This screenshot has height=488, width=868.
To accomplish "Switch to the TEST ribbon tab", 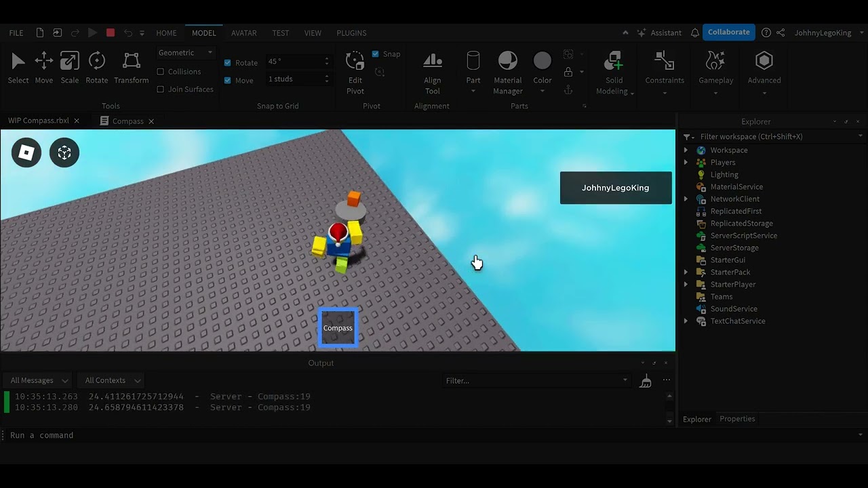I will [280, 33].
